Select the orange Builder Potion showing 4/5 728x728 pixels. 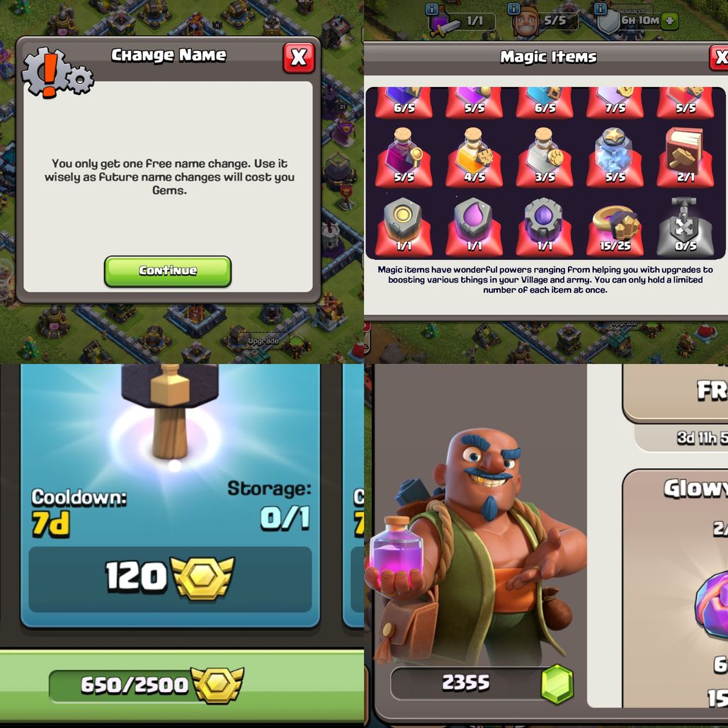pyautogui.click(x=474, y=157)
